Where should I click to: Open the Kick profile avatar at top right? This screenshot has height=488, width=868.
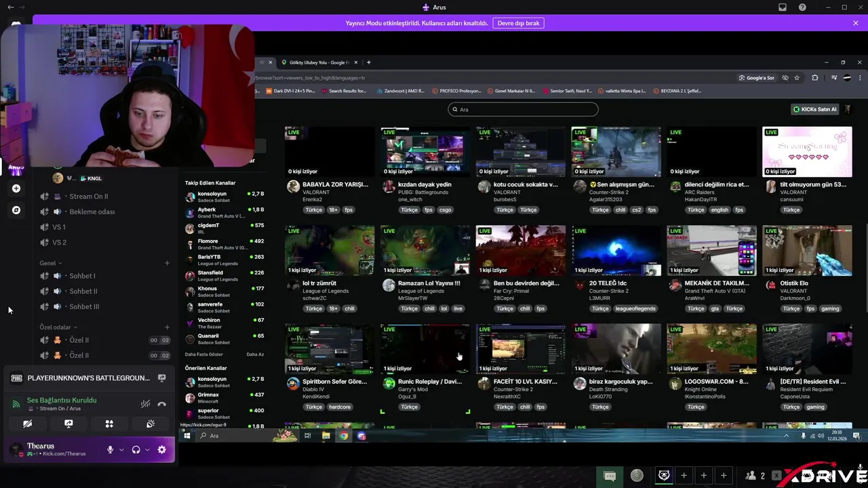848,109
